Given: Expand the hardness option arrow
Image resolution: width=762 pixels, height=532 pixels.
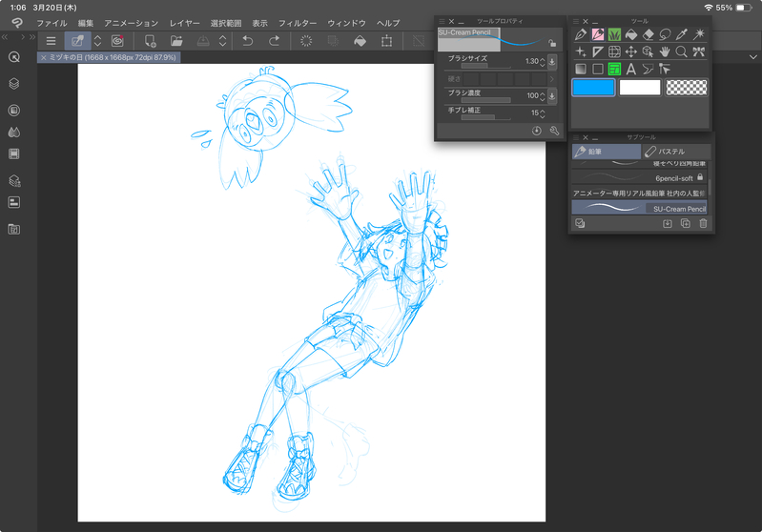Looking at the screenshot, I should [553, 78].
